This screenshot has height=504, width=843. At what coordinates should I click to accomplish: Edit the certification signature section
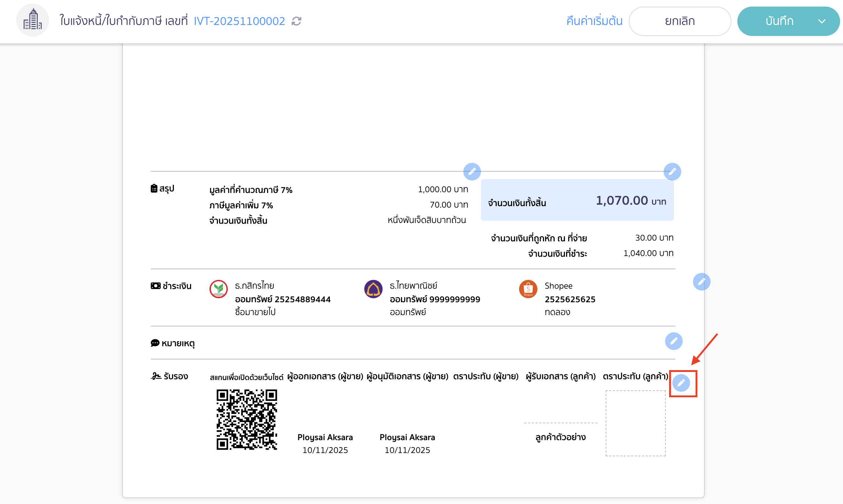(x=681, y=383)
